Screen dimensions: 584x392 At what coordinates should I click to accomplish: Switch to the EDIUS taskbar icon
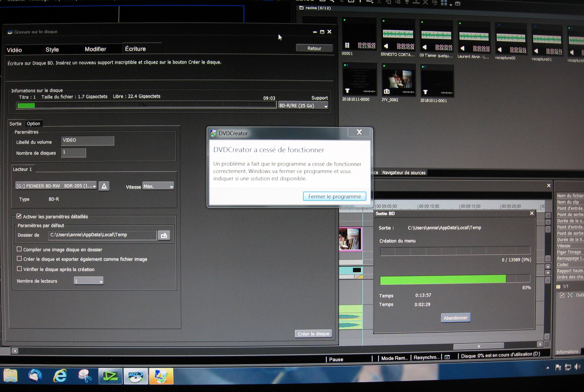pos(110,376)
